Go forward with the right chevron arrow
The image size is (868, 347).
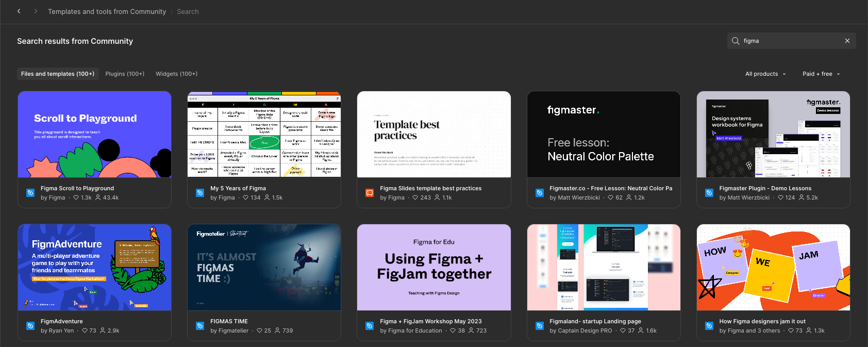(x=36, y=11)
